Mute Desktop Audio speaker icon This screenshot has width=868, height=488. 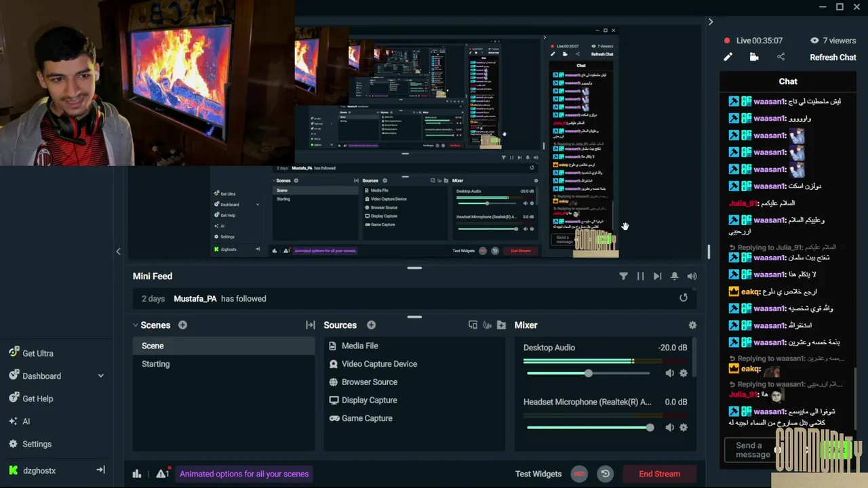pyautogui.click(x=669, y=373)
